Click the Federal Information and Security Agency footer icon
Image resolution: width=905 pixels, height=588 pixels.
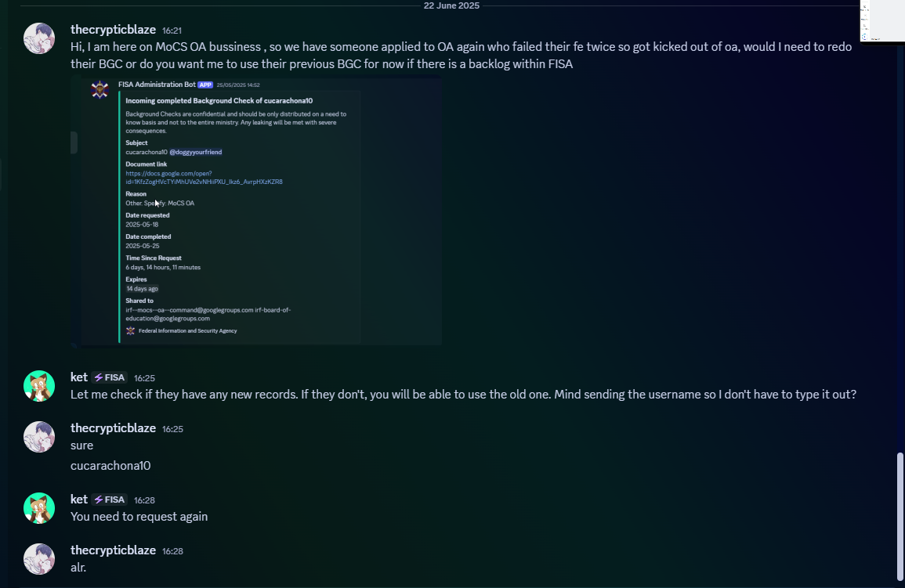click(x=130, y=331)
